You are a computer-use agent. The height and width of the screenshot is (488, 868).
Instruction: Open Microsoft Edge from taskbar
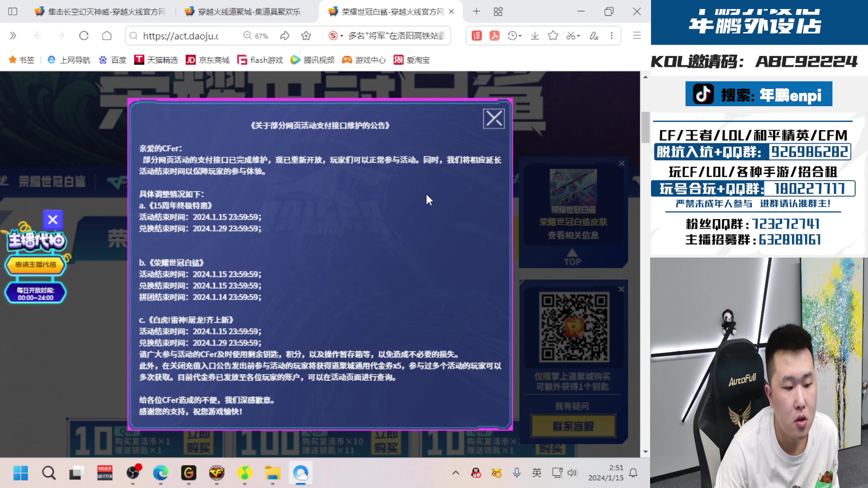click(x=160, y=473)
